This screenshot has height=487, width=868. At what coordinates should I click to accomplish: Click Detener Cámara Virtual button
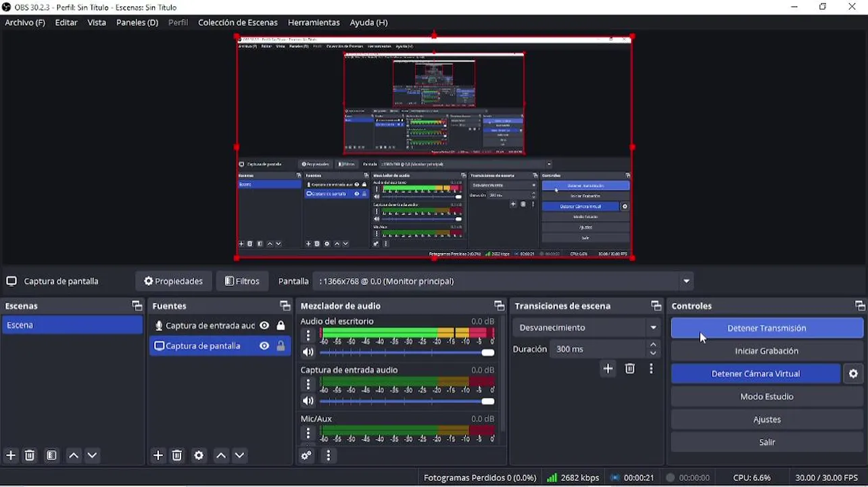click(756, 373)
